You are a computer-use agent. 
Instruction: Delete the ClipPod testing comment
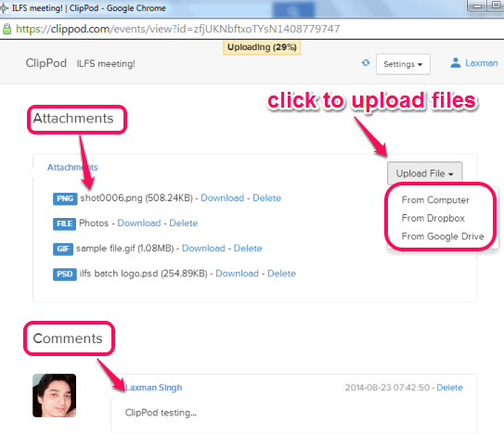[449, 388]
